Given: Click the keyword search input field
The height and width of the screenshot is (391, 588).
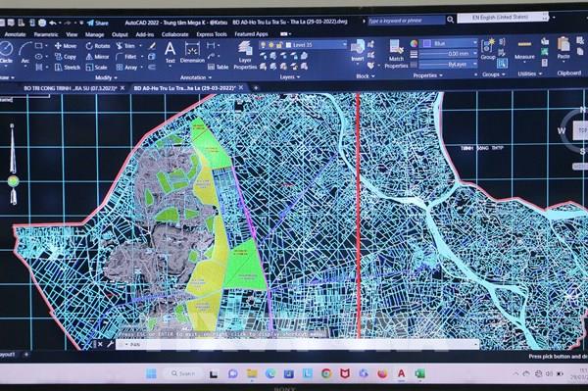Looking at the screenshot, I should point(406,21).
